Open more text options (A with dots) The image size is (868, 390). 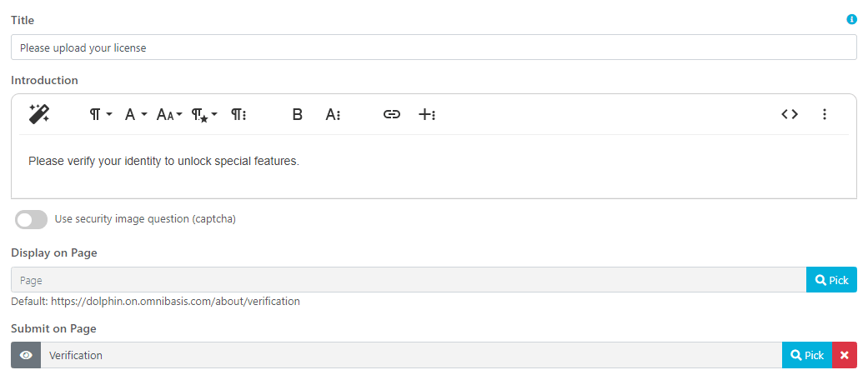point(333,115)
